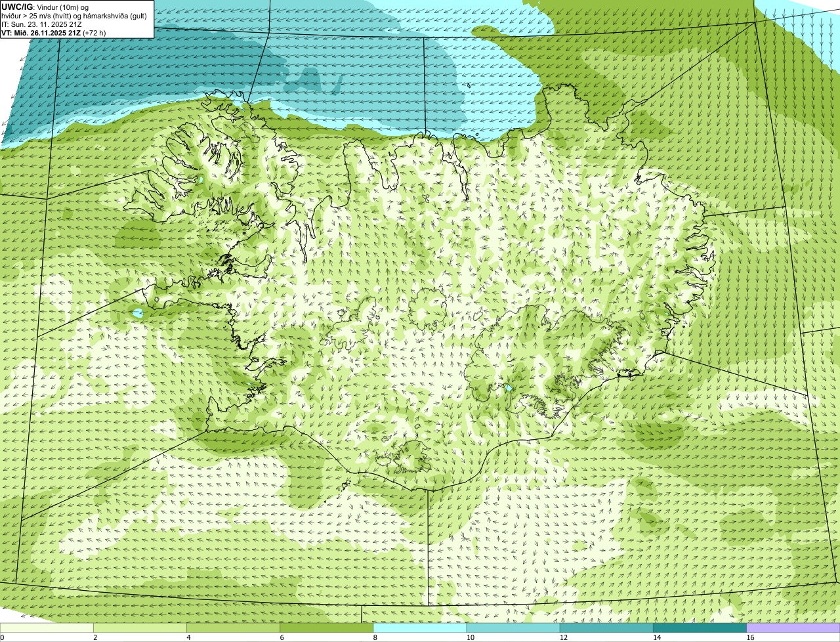Click the '0' label on the color scale
The image size is (840, 642).
pos(2,637)
